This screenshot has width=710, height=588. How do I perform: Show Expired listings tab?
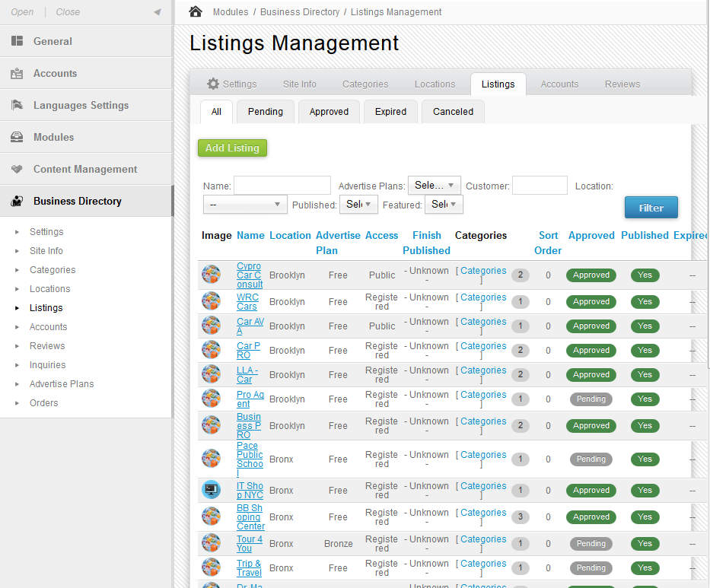click(x=390, y=111)
